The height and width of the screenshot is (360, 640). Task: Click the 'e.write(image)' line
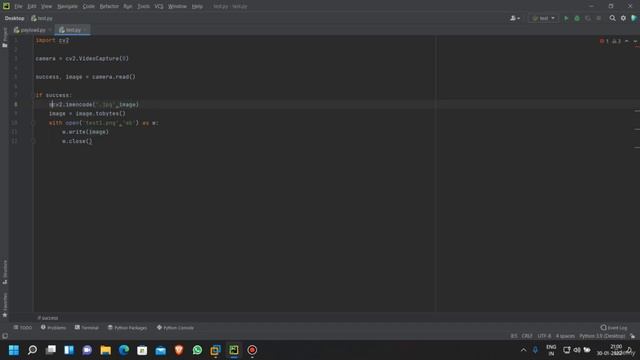(85, 132)
